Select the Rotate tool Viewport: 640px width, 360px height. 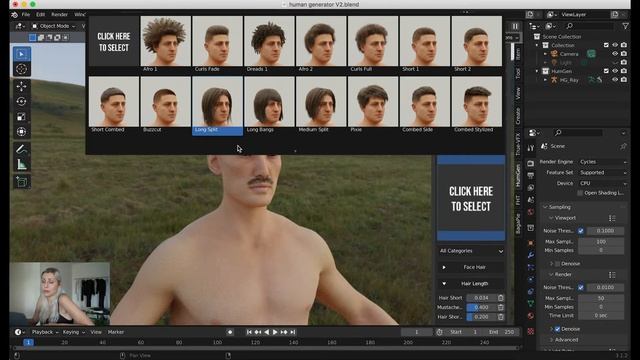[x=22, y=102]
